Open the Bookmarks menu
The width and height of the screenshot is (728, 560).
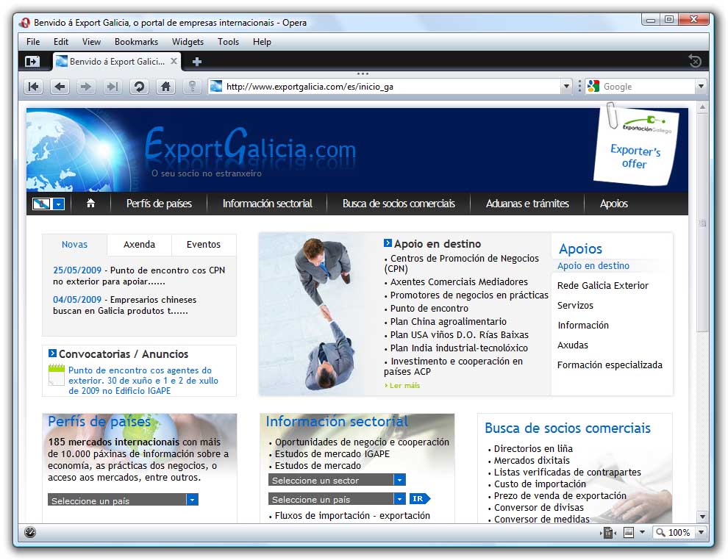(x=136, y=42)
